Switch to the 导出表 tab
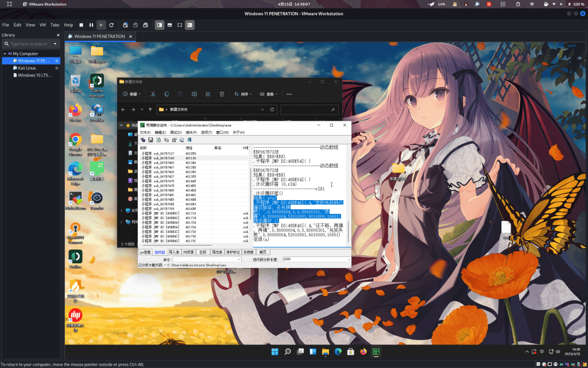Viewport: 588px width, 368px height. coord(216,252)
